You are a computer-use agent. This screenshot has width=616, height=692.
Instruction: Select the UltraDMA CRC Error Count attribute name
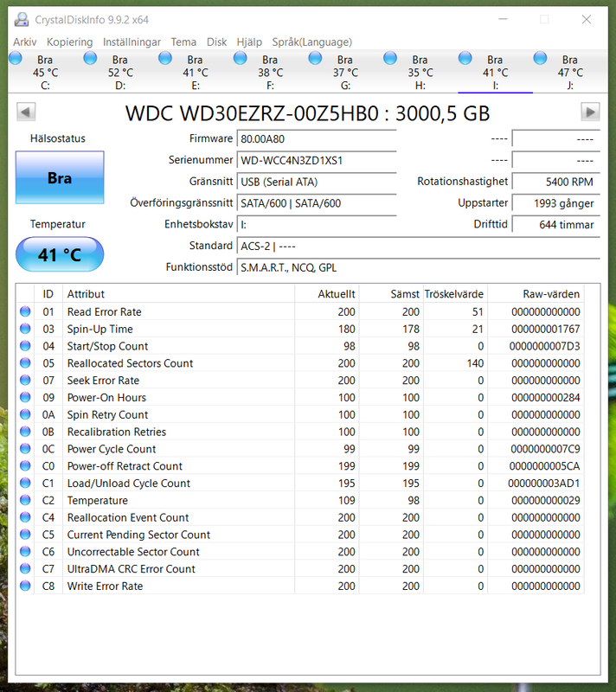[x=131, y=569]
